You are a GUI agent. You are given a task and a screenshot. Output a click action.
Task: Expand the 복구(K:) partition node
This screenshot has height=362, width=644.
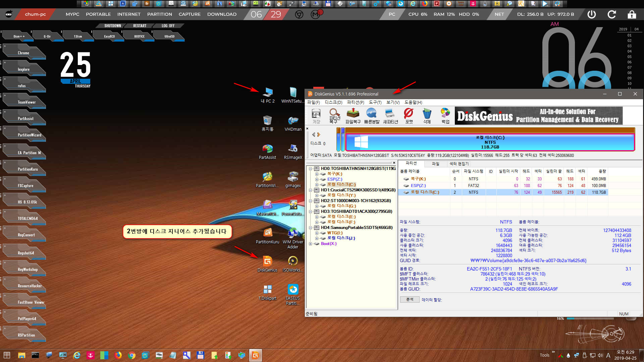tap(317, 174)
